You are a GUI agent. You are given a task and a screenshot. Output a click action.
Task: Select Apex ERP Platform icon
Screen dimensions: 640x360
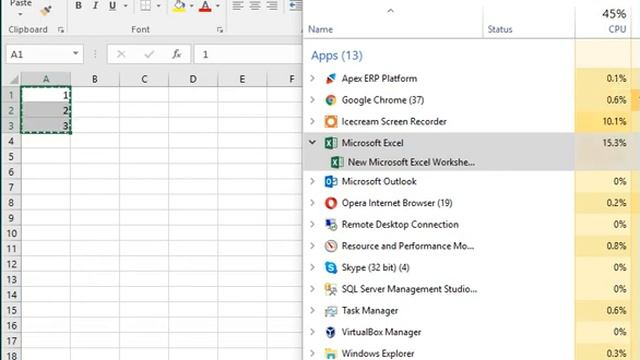point(331,78)
